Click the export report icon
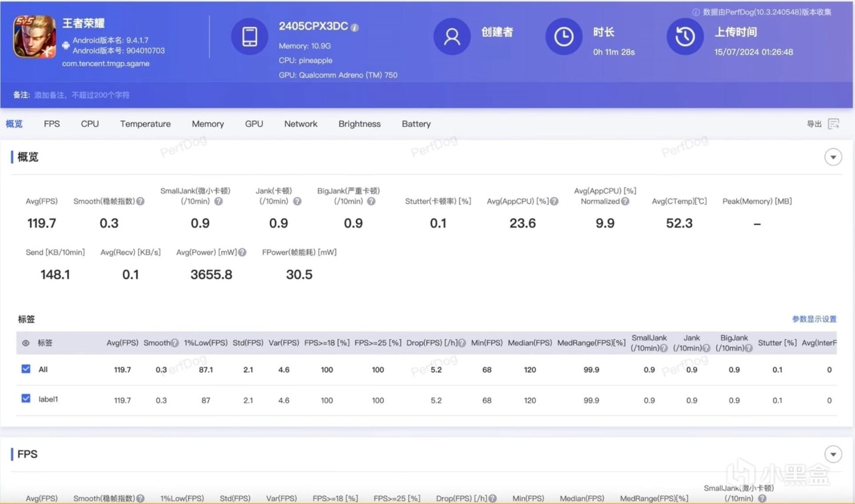The width and height of the screenshot is (855, 504). 834,123
